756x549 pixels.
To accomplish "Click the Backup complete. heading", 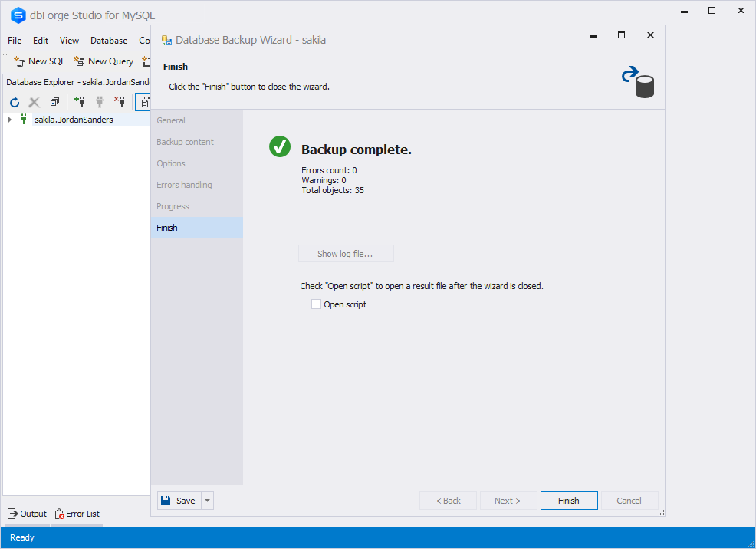I will 357,150.
